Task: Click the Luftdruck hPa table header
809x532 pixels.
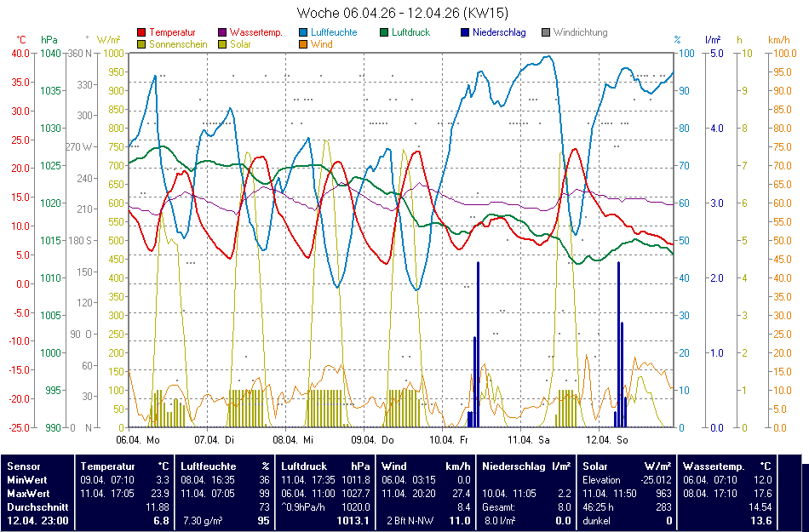Action: click(x=325, y=466)
